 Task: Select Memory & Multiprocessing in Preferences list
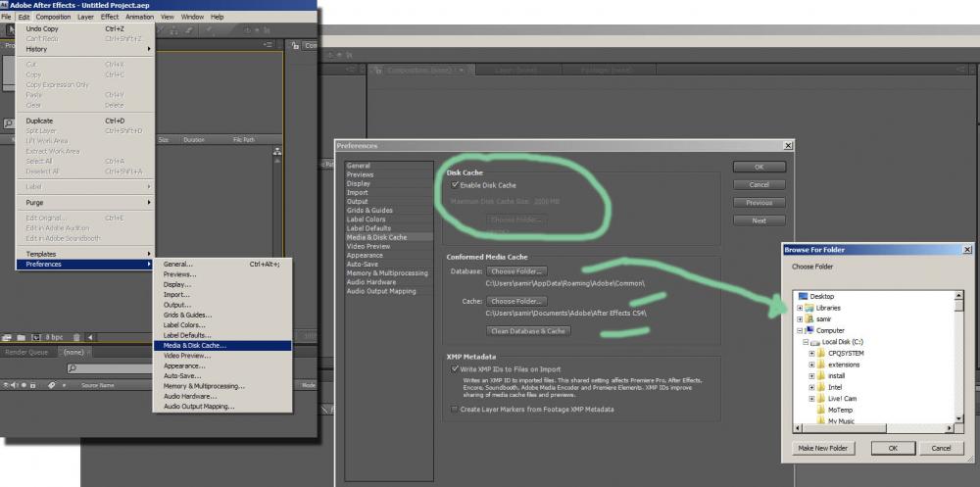tap(387, 273)
